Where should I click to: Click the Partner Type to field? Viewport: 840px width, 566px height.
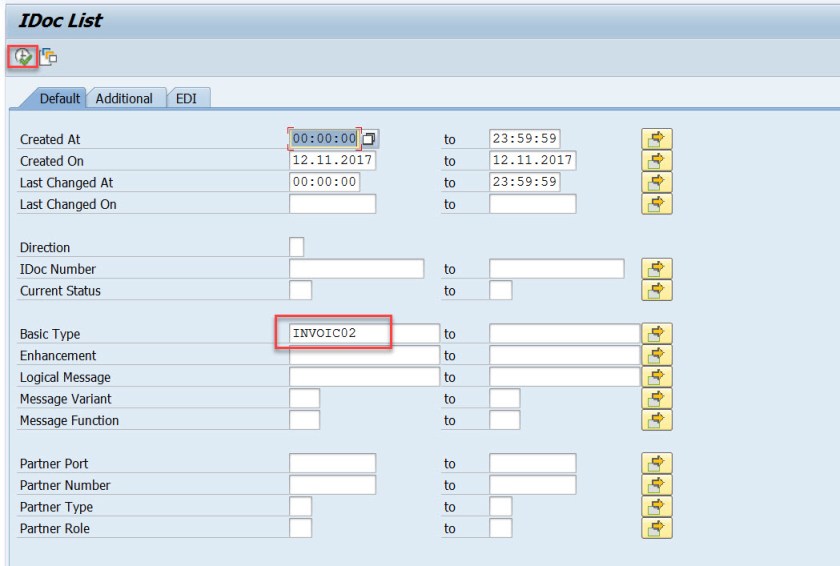(500, 507)
